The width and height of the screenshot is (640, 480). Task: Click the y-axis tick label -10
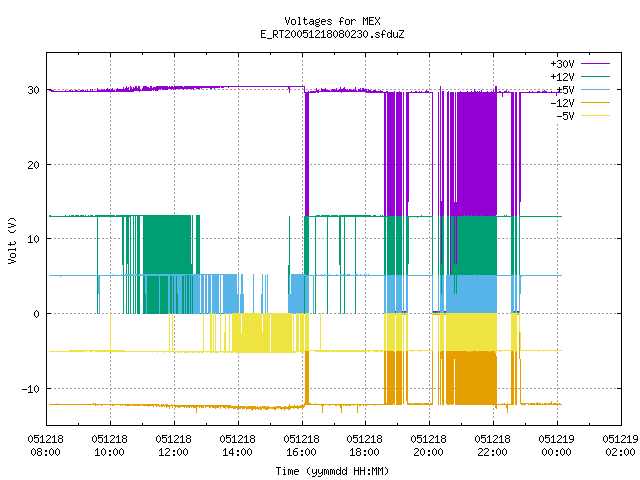31,389
